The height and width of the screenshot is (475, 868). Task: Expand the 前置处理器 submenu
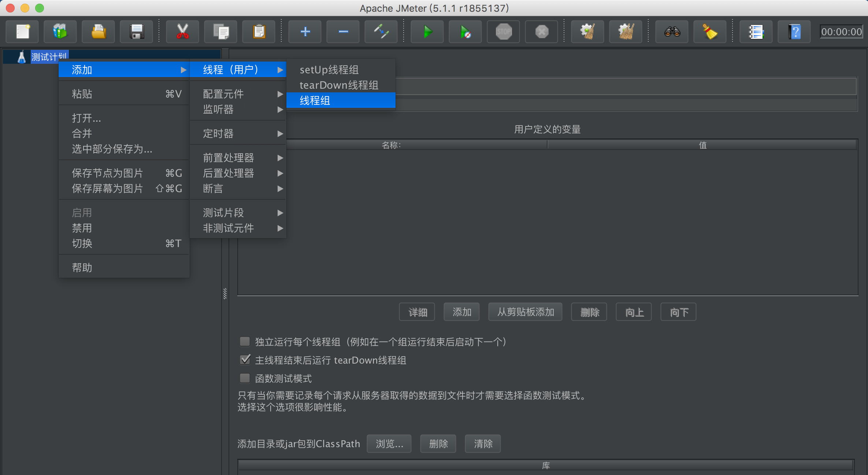click(x=238, y=158)
